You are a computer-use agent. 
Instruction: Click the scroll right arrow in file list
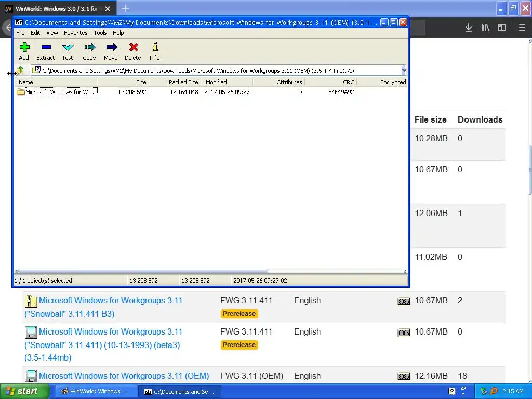coord(405,271)
